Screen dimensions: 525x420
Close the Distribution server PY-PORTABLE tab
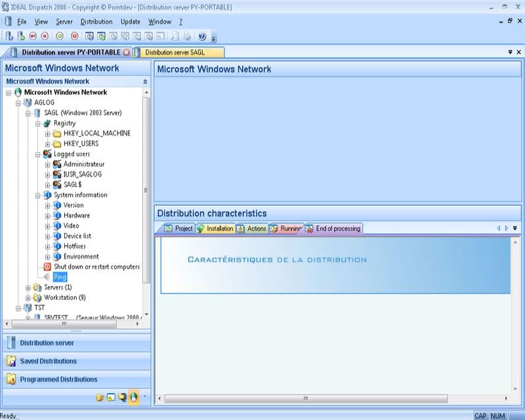[x=127, y=52]
